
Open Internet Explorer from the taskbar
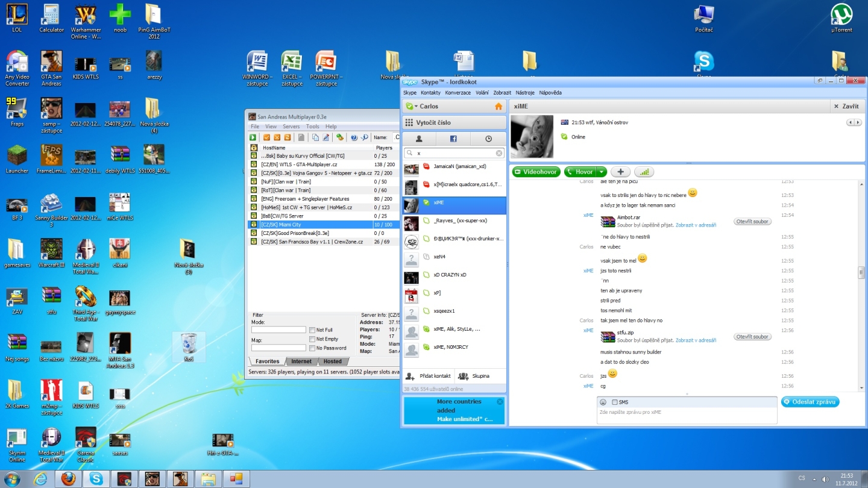coord(40,479)
